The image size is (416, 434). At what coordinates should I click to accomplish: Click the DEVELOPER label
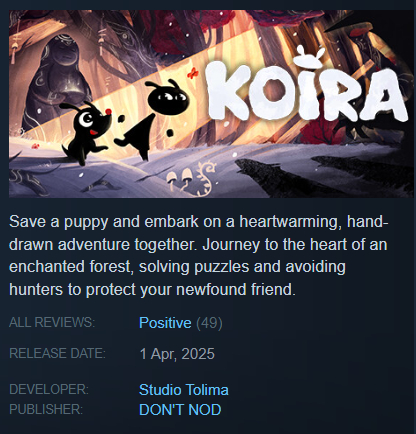49,389
